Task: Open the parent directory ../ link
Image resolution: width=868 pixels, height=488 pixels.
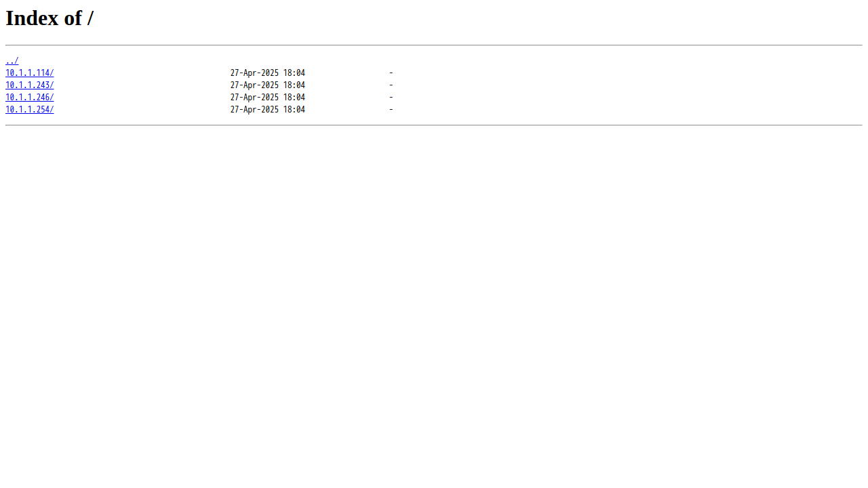Action: pyautogui.click(x=12, y=61)
